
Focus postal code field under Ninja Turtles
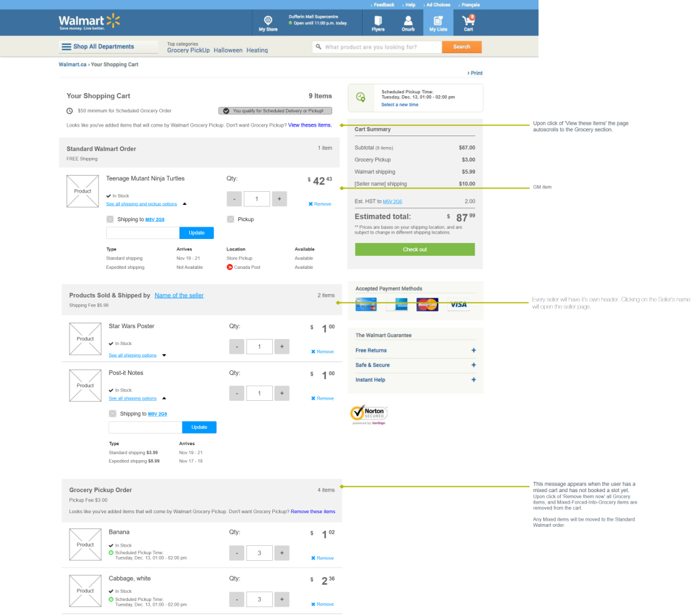point(143,233)
